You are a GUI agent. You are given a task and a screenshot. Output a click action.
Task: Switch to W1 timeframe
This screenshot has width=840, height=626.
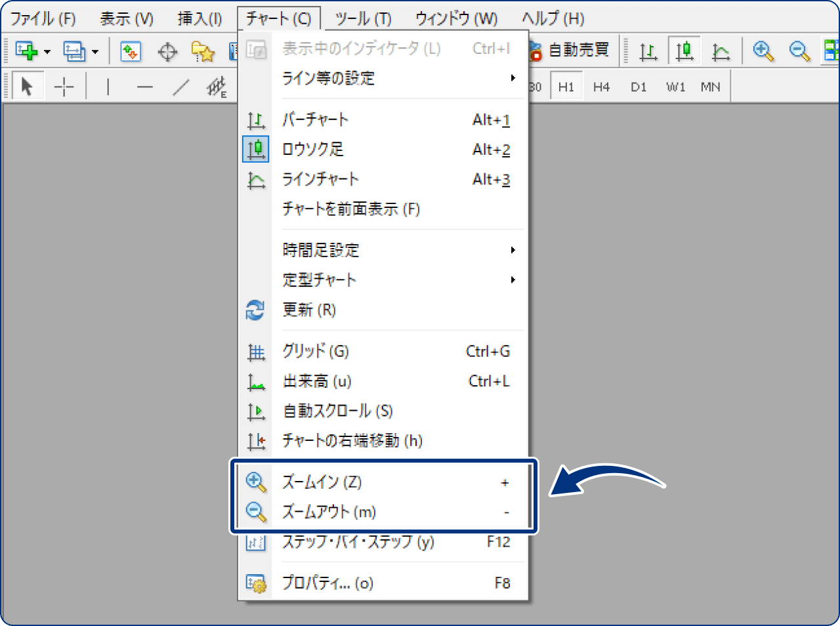[x=675, y=87]
